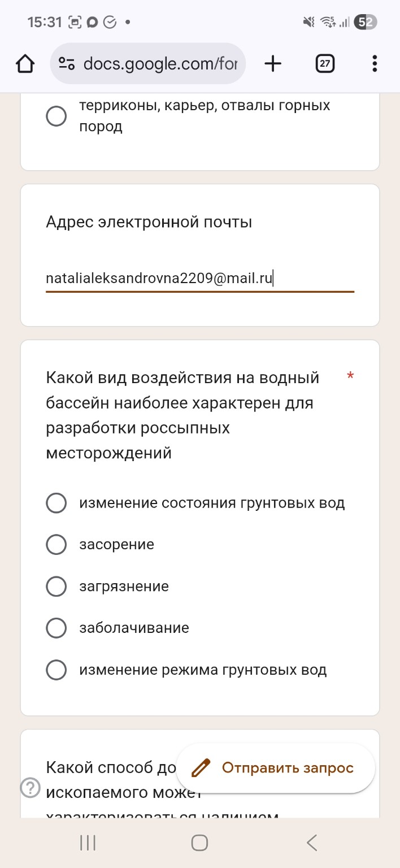Choose the загрязнение radio button

(56, 586)
